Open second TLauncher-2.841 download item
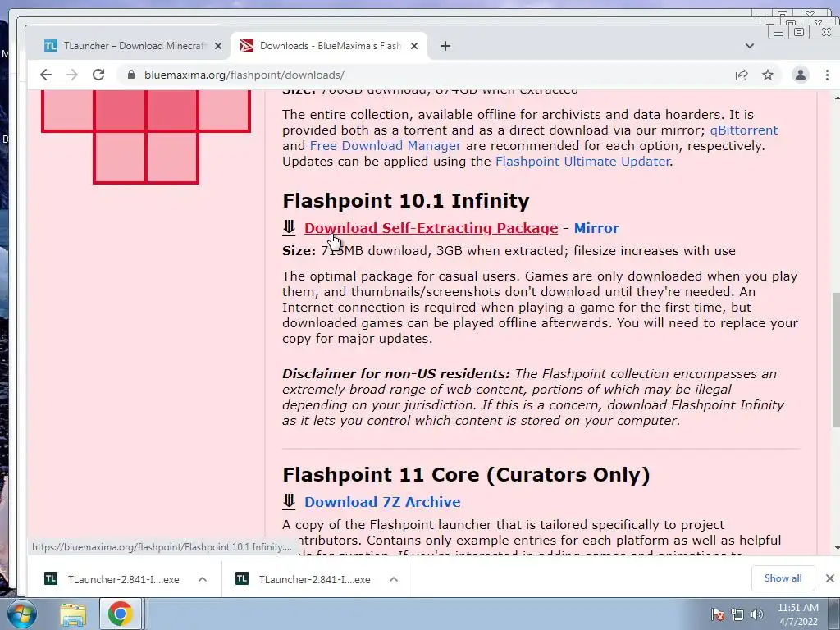The image size is (840, 630). coord(304,579)
